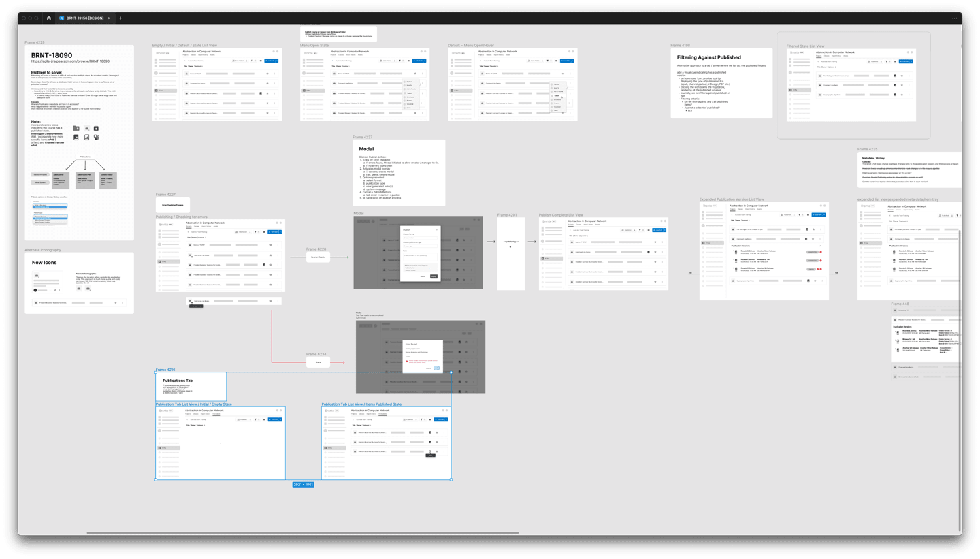Select the BRNT-19156 [DESIGN] browser tab
This screenshot has height=559, width=980.
(x=84, y=18)
